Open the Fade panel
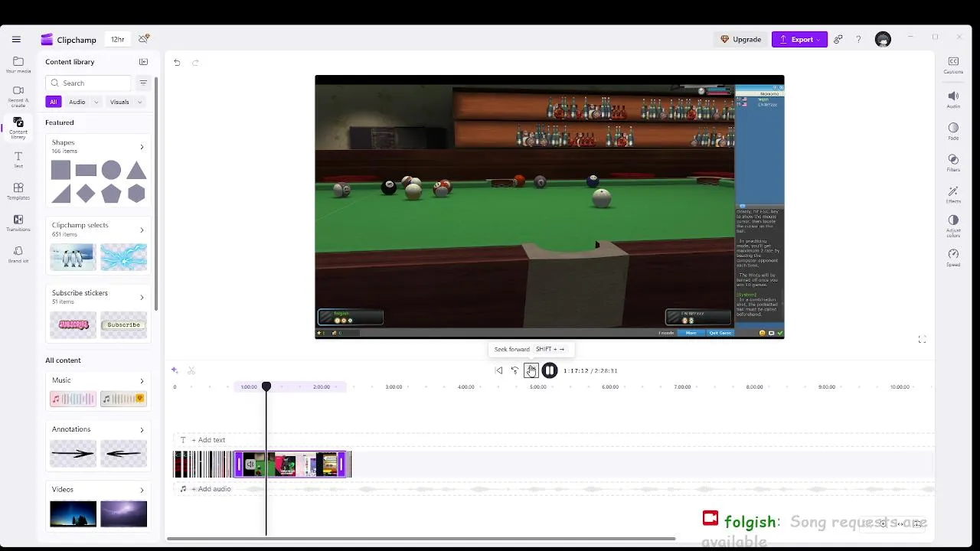This screenshot has height=551, width=980. click(x=953, y=131)
